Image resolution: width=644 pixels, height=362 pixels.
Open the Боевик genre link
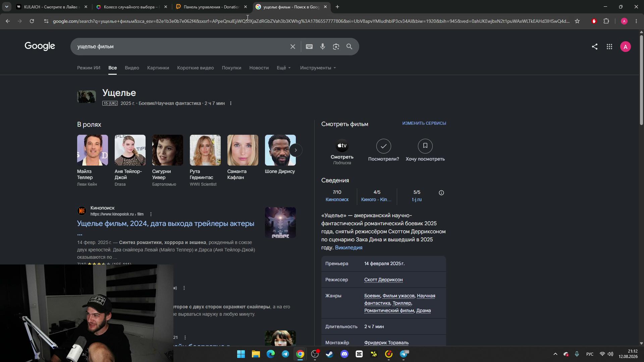click(372, 296)
